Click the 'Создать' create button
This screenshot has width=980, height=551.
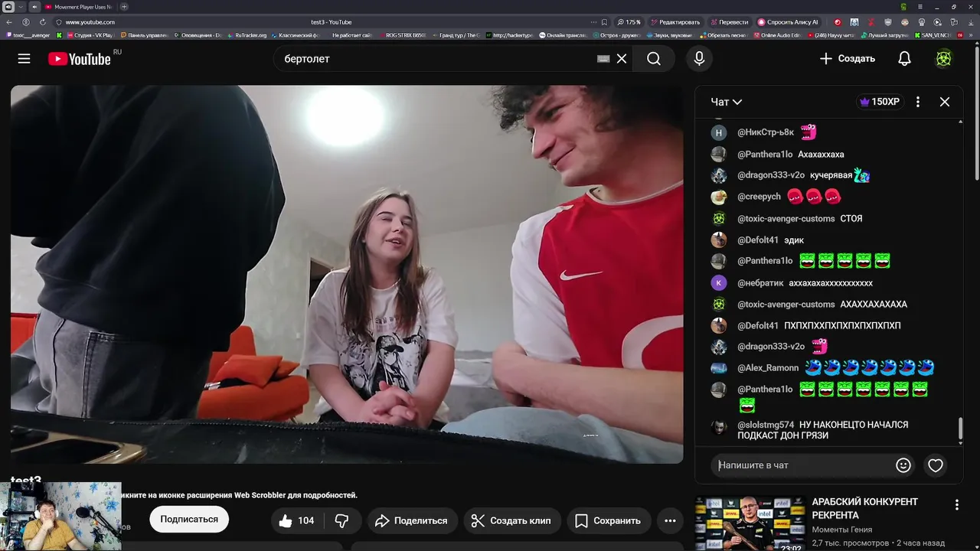tap(847, 59)
